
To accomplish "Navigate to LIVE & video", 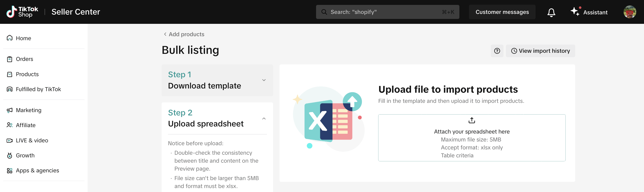I will [32, 140].
